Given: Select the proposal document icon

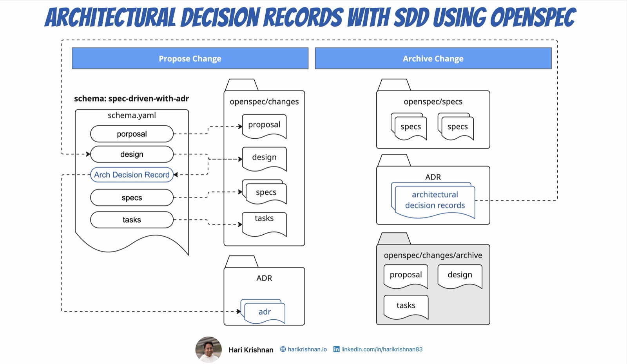Looking at the screenshot, I should coord(264,125).
